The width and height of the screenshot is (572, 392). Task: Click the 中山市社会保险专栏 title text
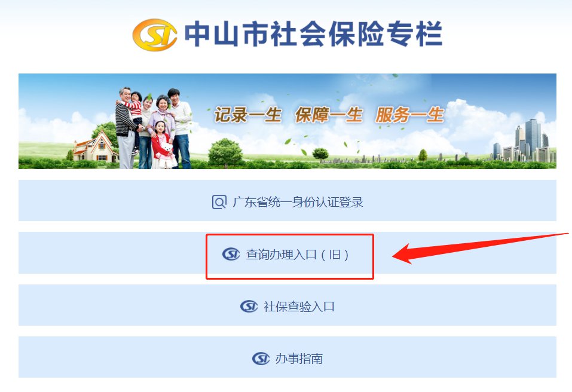pyautogui.click(x=314, y=34)
